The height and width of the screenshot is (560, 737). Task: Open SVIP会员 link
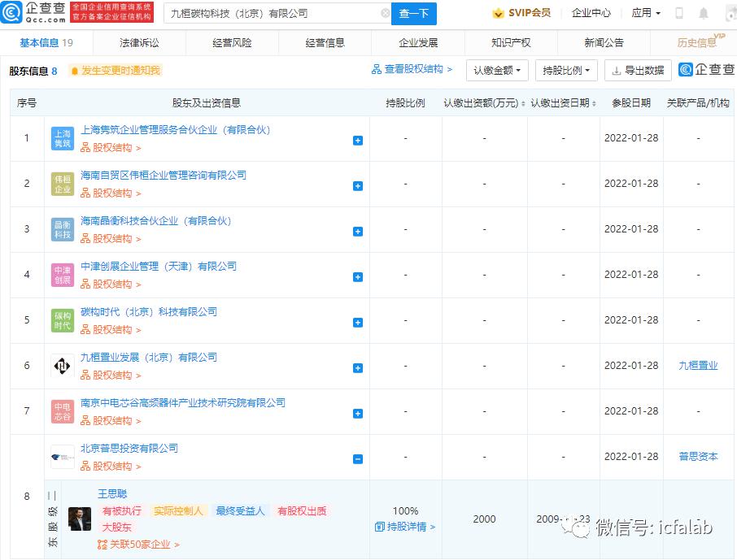pyautogui.click(x=530, y=13)
